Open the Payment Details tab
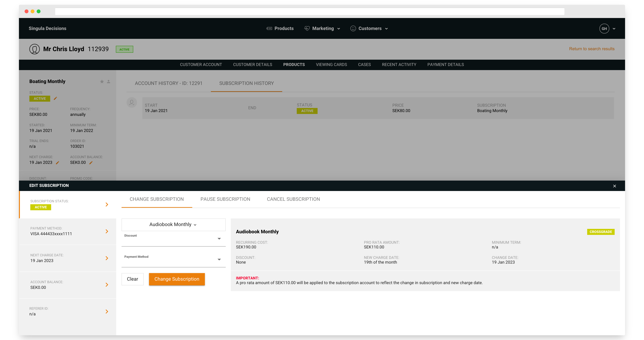Image resolution: width=644 pixels, height=340 pixels. tap(445, 65)
